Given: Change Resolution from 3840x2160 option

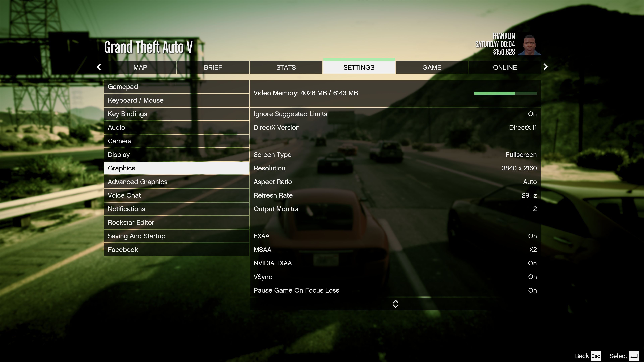Looking at the screenshot, I should pos(519,168).
